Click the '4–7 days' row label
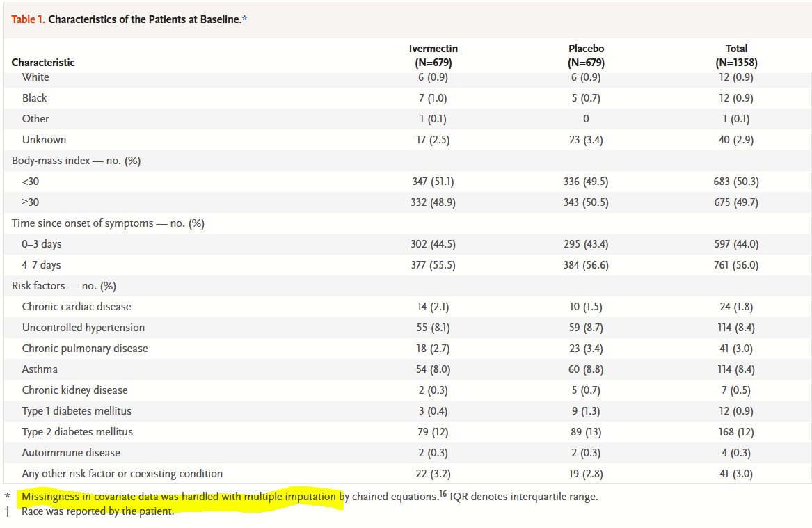812x528 pixels. pos(42,265)
